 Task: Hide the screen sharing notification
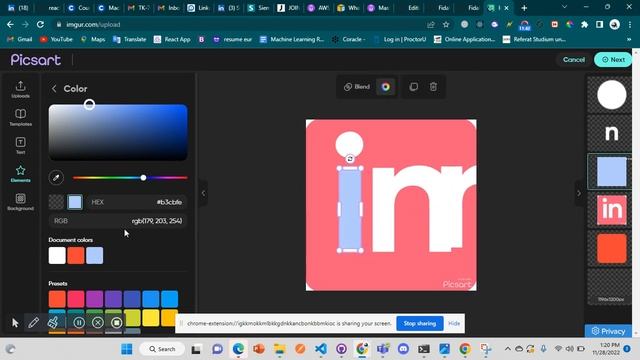click(454, 323)
